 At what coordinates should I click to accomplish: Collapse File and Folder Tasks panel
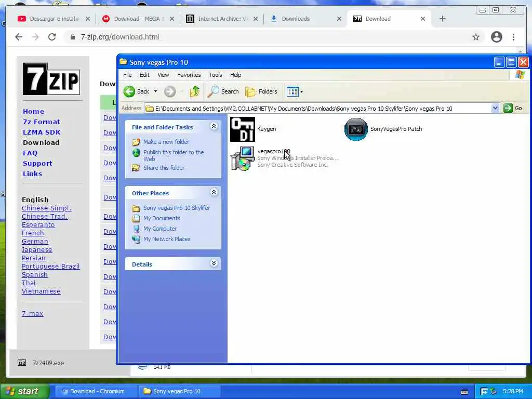(x=214, y=126)
